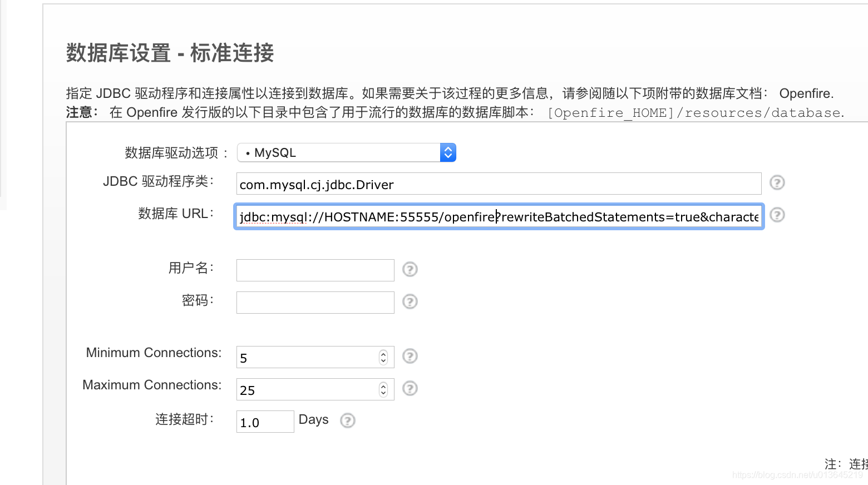This screenshot has width=868, height=485.
Task: Click the Minimum Connections stepper arrows
Action: click(x=383, y=357)
